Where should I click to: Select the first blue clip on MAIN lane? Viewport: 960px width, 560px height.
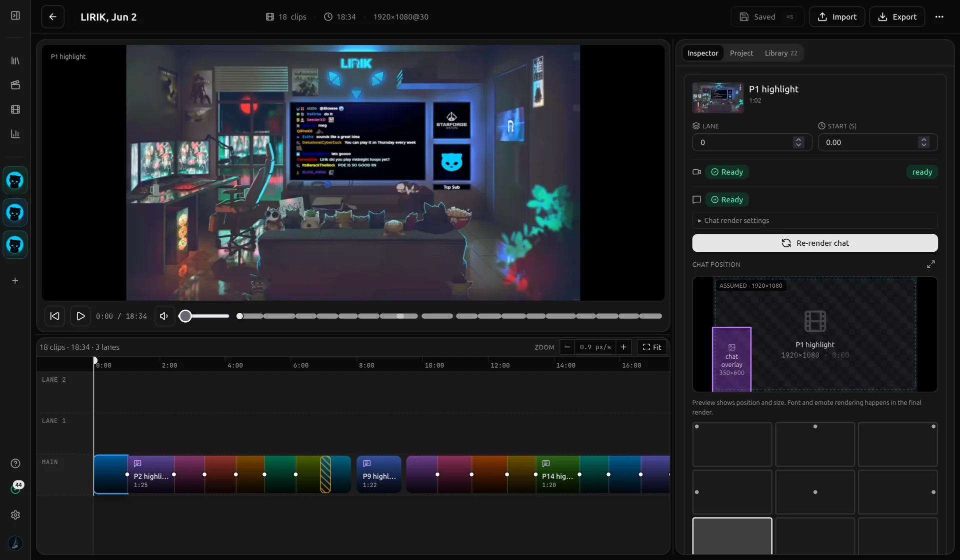point(111,475)
